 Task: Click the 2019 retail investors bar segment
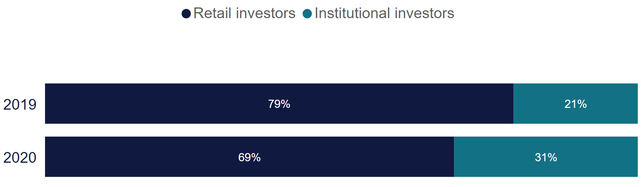(x=279, y=103)
